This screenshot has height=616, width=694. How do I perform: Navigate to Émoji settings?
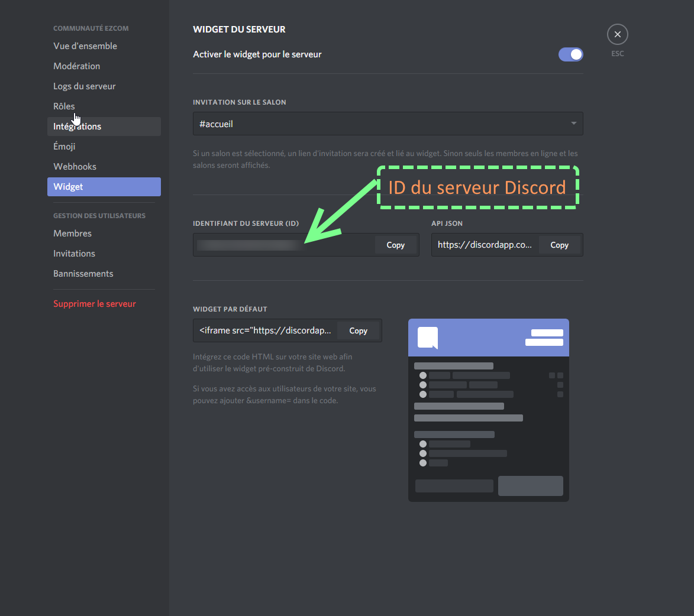[x=64, y=147]
